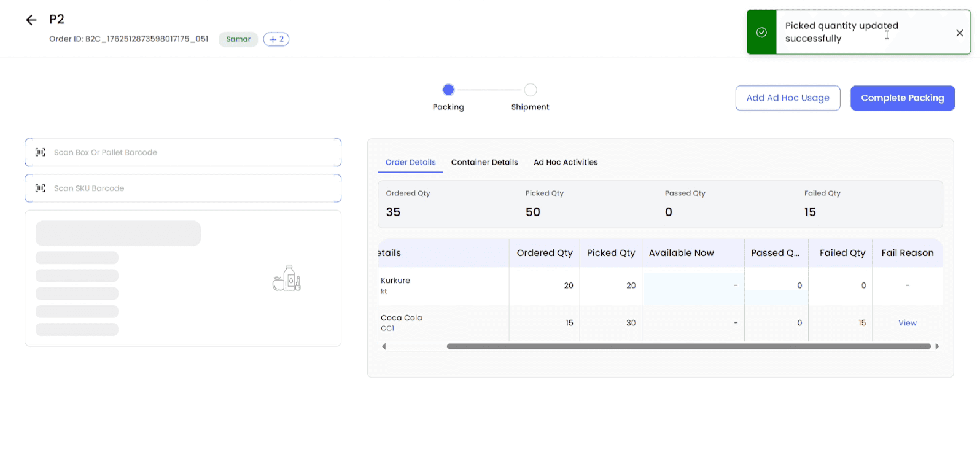Open the CC1 SKU code link
Image resolution: width=980 pixels, height=466 pixels.
pos(387,328)
